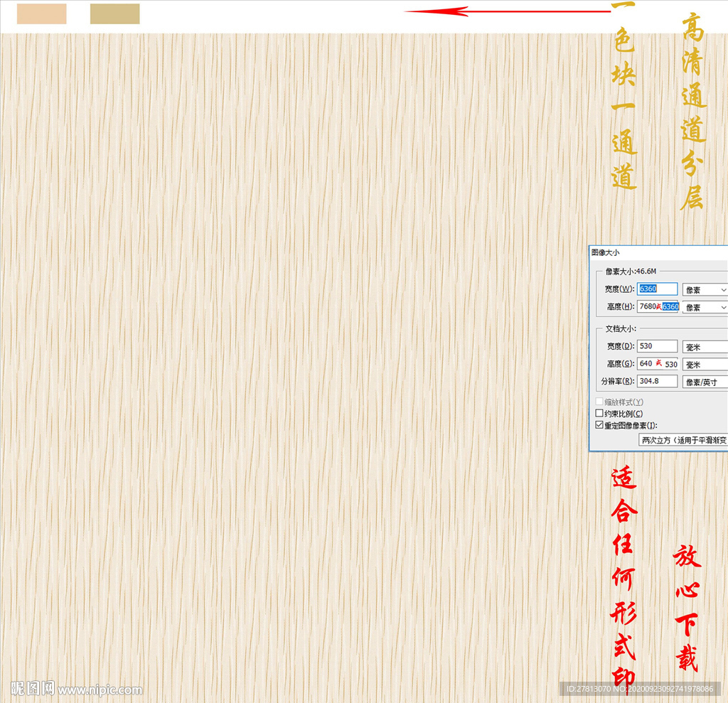Image resolution: width=728 pixels, height=703 pixels.
Task: Enable the 约束比例 checkbox
Action: click(599, 413)
